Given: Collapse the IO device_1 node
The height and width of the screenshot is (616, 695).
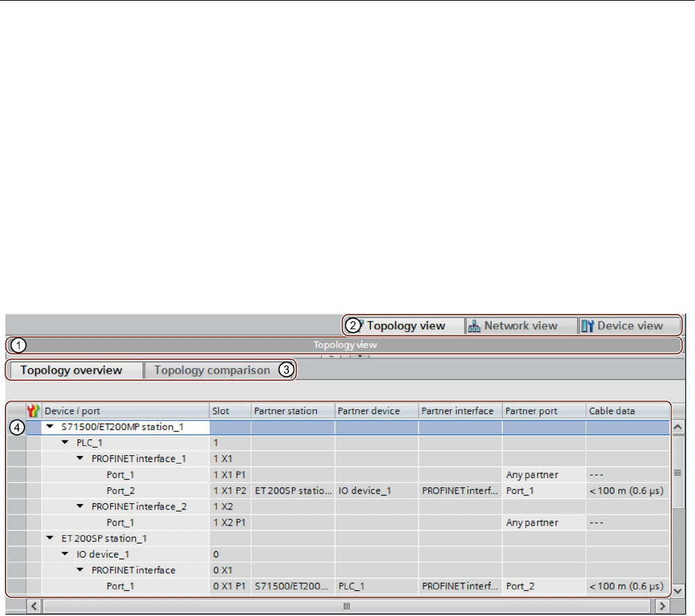Looking at the screenshot, I should [x=65, y=554].
